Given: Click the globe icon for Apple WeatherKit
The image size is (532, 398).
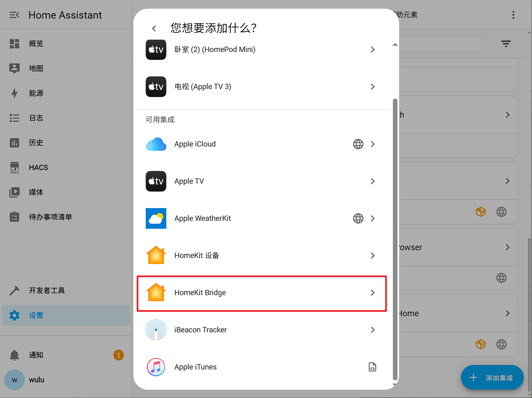Looking at the screenshot, I should point(358,218).
